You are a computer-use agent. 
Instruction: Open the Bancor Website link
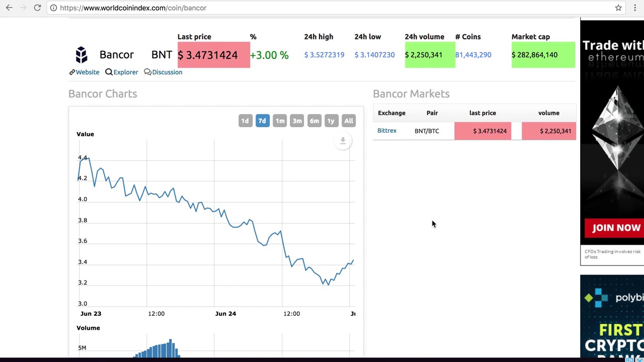tap(88, 72)
